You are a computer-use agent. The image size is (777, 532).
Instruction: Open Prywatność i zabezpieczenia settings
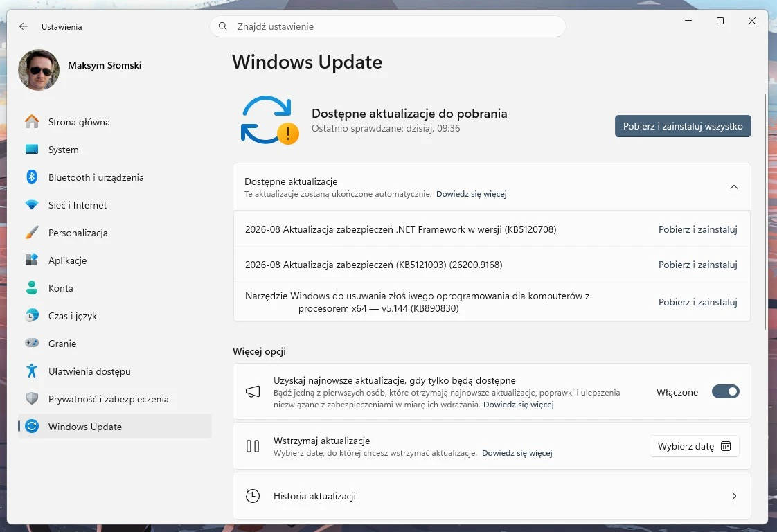coord(115,399)
